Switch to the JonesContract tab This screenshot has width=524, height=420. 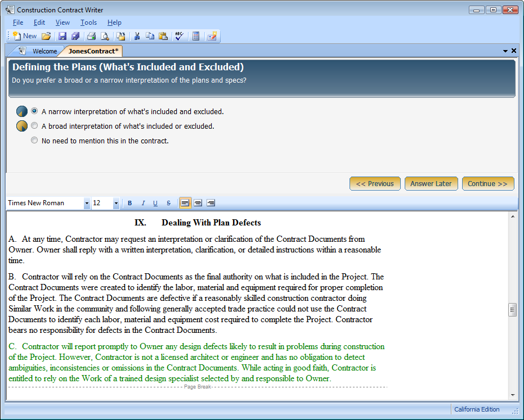(x=93, y=51)
